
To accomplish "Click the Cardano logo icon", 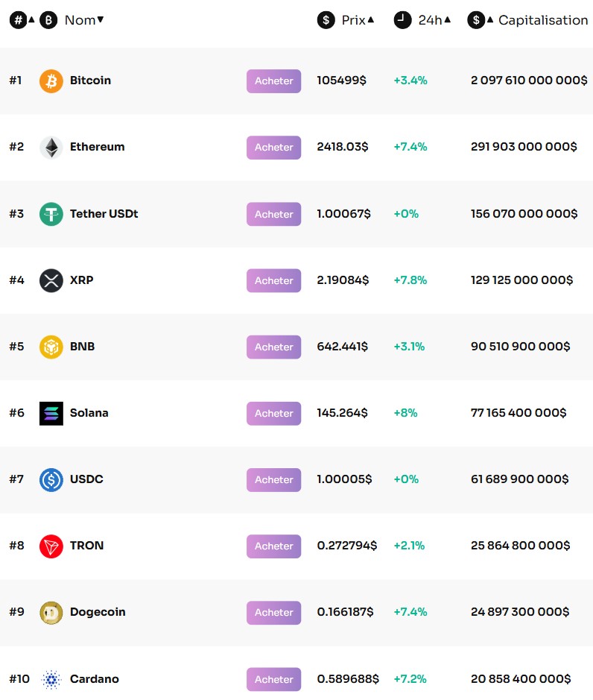I will [50, 679].
